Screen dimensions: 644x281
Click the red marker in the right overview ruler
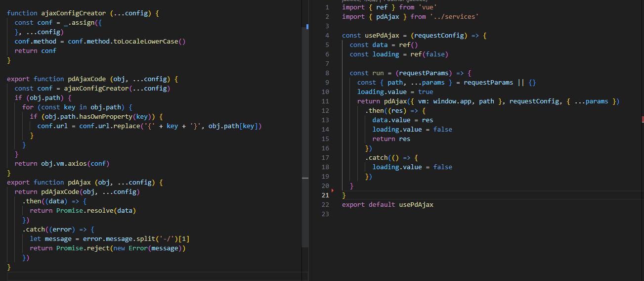click(643, 119)
